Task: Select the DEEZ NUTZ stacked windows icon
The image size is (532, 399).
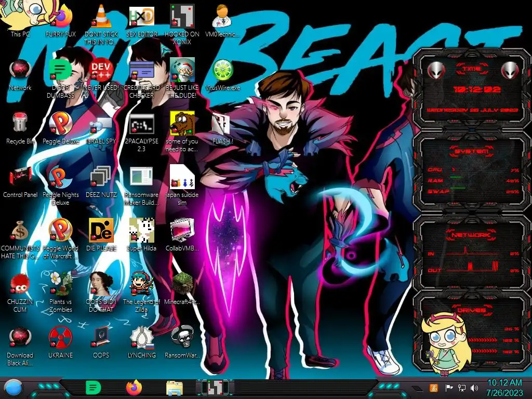Action: pyautogui.click(x=101, y=182)
